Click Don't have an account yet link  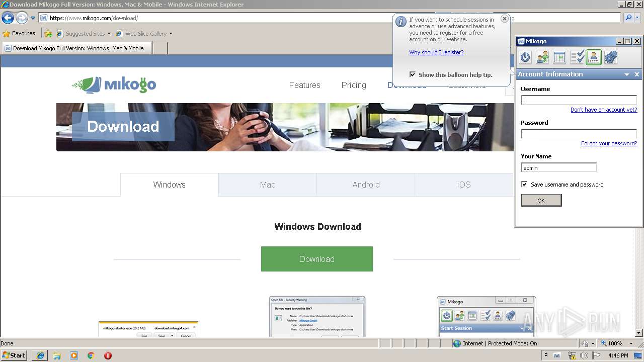coord(604,110)
